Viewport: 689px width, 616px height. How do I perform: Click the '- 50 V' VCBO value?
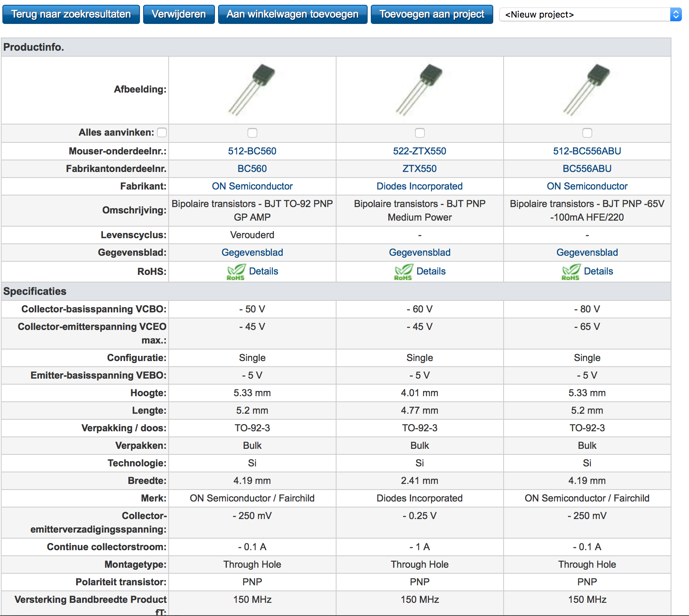(x=252, y=309)
